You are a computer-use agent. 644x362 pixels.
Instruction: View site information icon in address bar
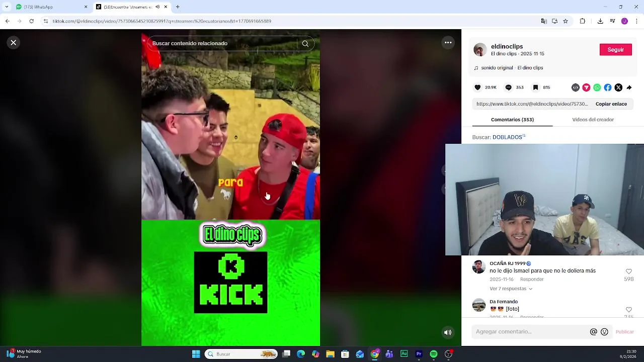[46, 21]
